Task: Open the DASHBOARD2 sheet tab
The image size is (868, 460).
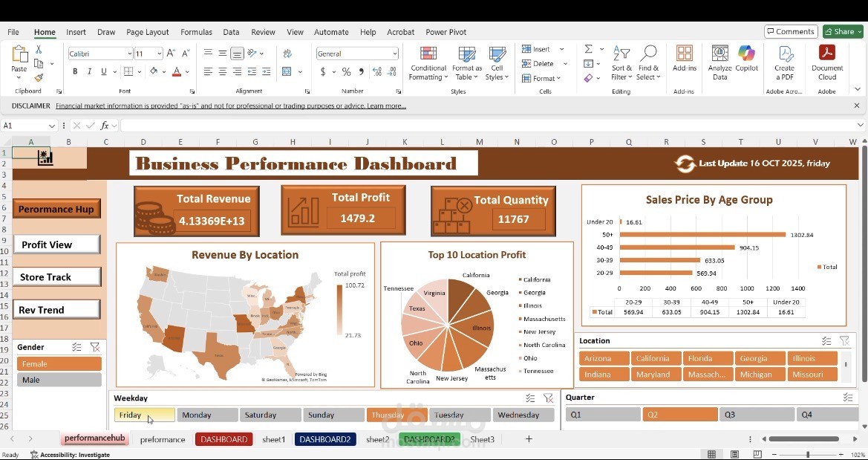Action: (x=325, y=439)
